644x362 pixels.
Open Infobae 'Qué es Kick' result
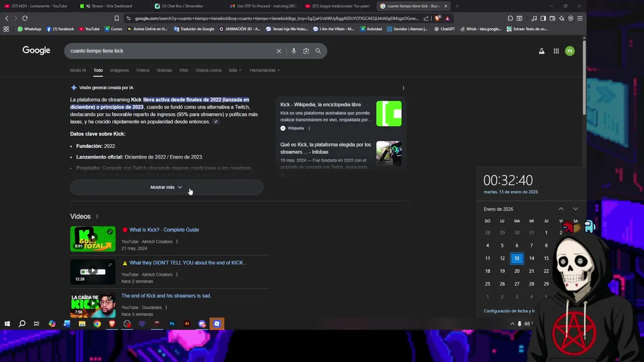pyautogui.click(x=326, y=148)
